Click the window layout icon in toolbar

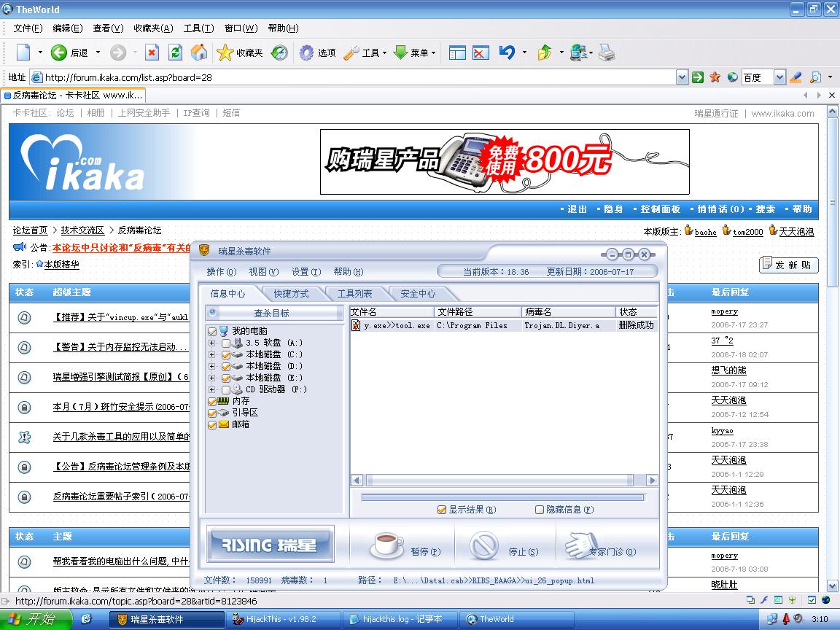point(457,52)
